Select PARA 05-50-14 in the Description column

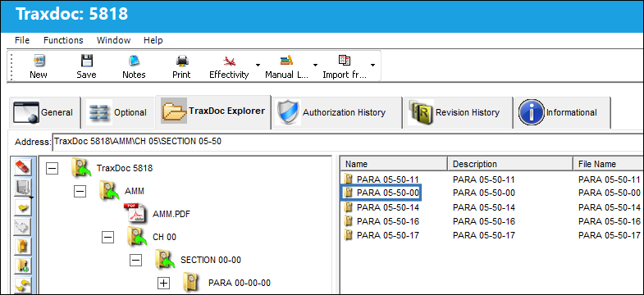484,207
